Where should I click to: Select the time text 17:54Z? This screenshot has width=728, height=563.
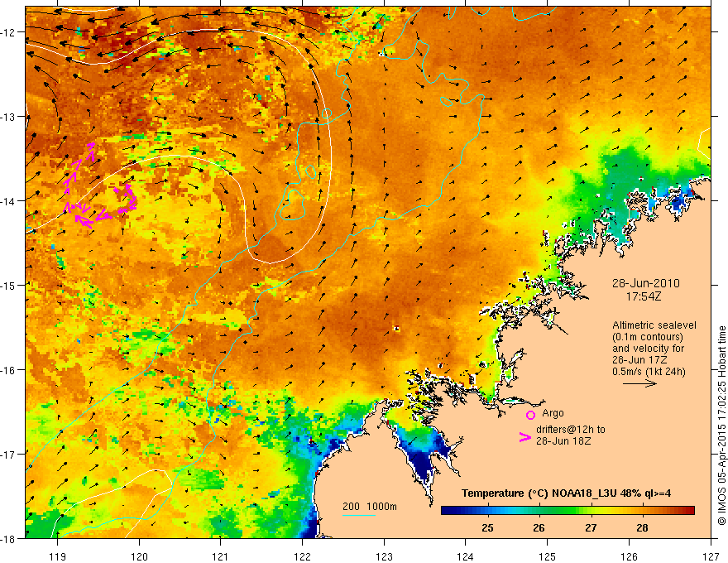(643, 296)
